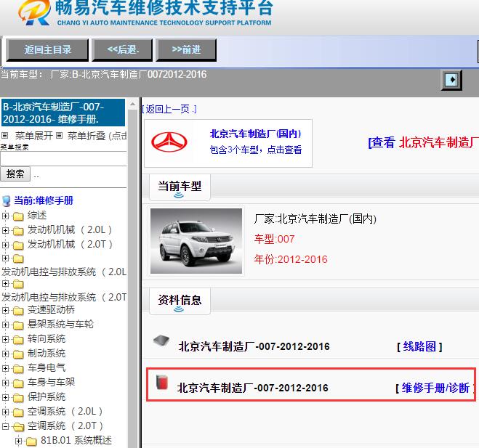Expand the 空调系统 (2.0L) node
The width and height of the screenshot is (479, 448).
point(5,412)
